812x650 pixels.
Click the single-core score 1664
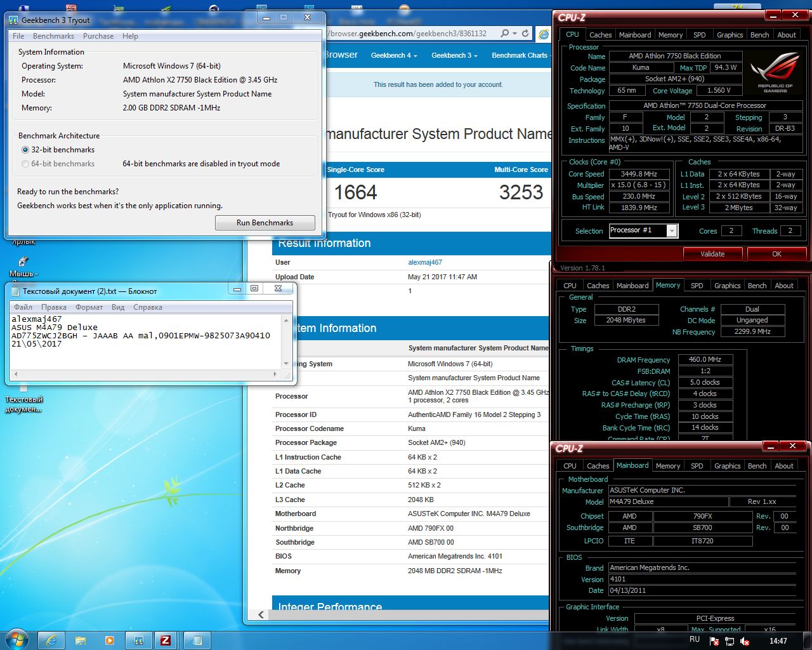[x=355, y=192]
